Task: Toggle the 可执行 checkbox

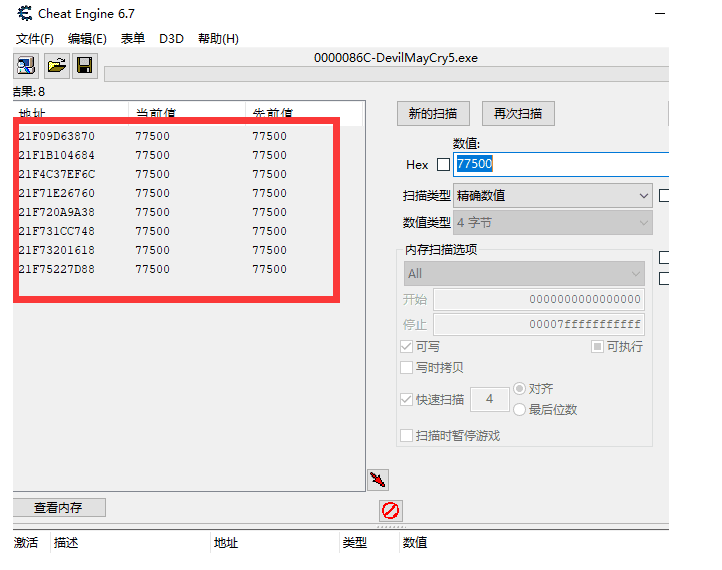Action: [x=597, y=346]
